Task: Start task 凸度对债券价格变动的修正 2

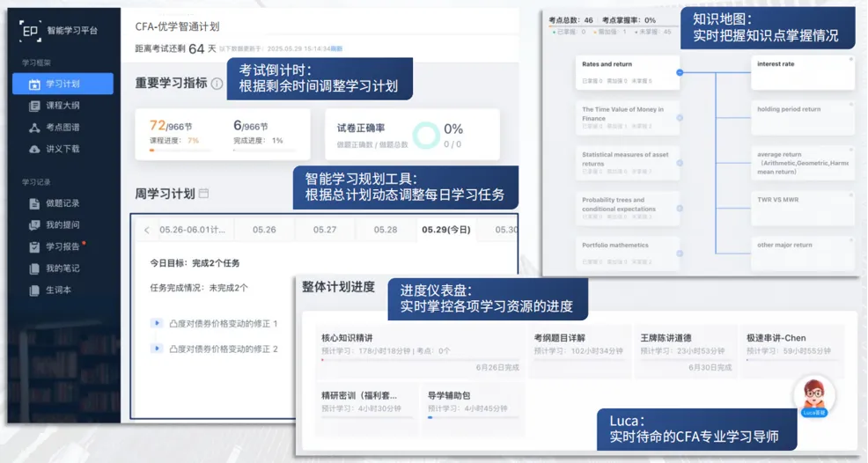Action: pyautogui.click(x=157, y=349)
